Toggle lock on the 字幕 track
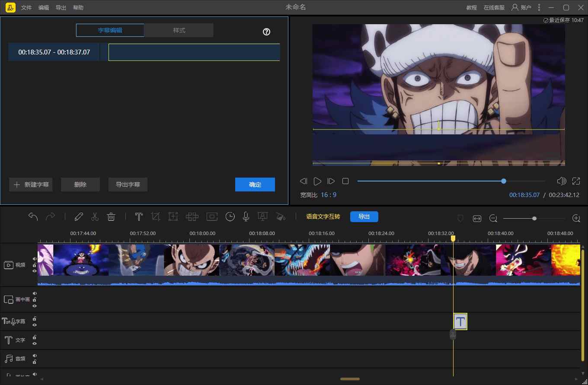The height and width of the screenshot is (385, 588). [x=35, y=319]
